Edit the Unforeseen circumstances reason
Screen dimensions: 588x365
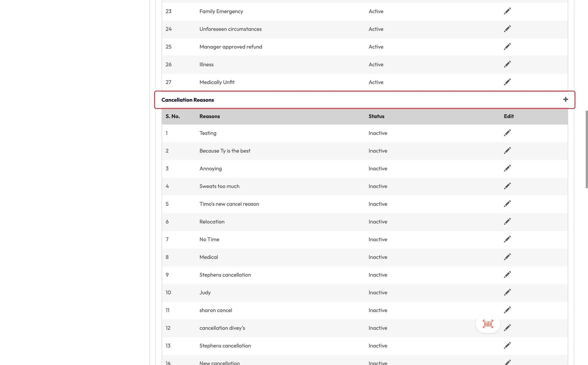point(507,29)
